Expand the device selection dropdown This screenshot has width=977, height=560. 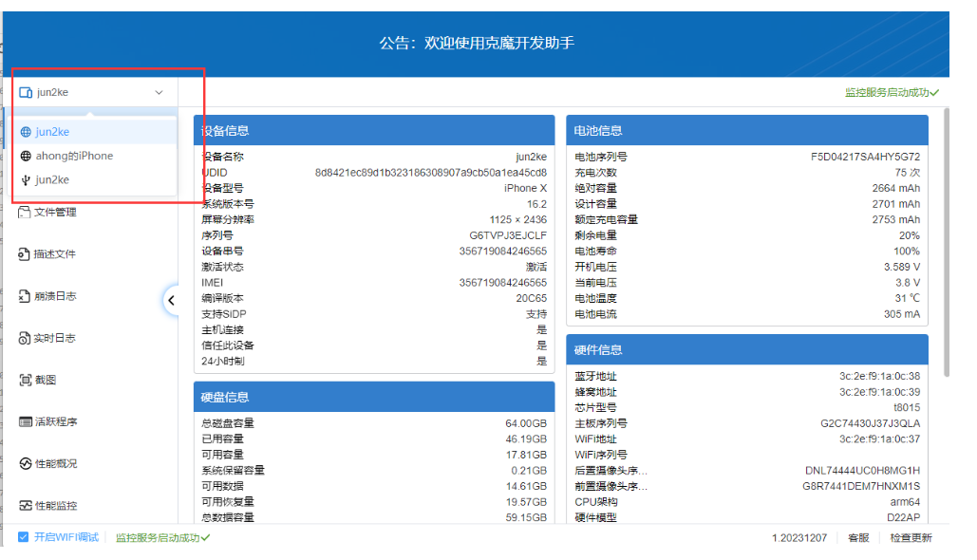[x=160, y=92]
